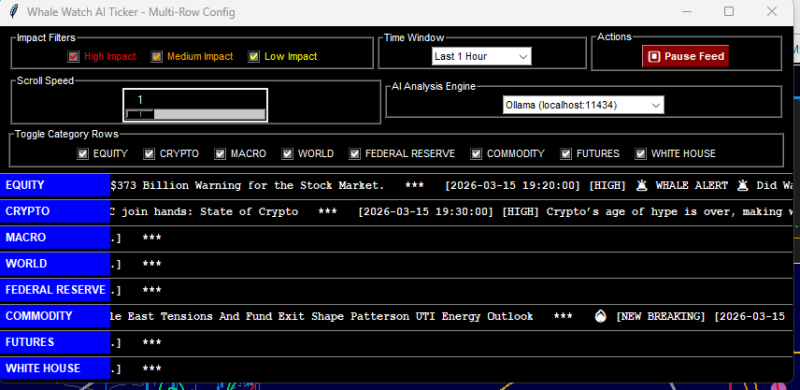Screen dimensions: 800x390
Task: Click the WHITE HOUSE ticker row label
Action: pyautogui.click(x=55, y=369)
